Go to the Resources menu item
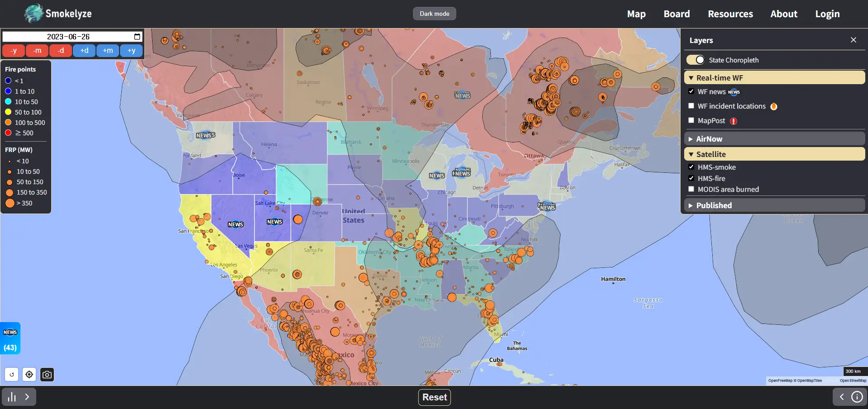Screen dimensions: 868x409 pos(730,14)
